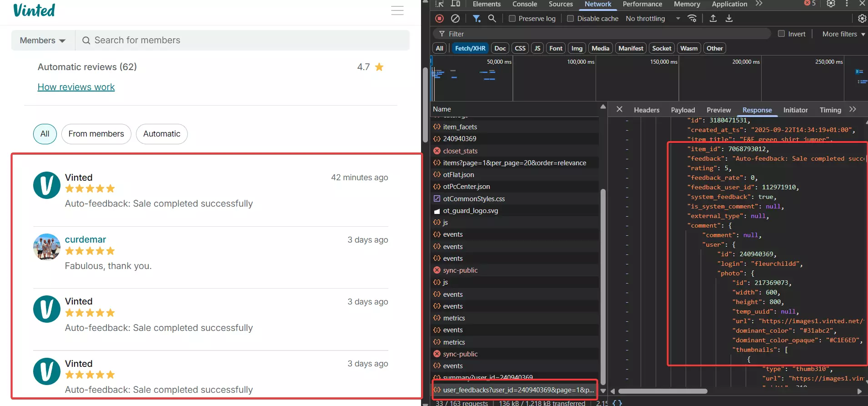Select the inspect element tool
Image resolution: width=868 pixels, height=406 pixels.
tap(439, 4)
